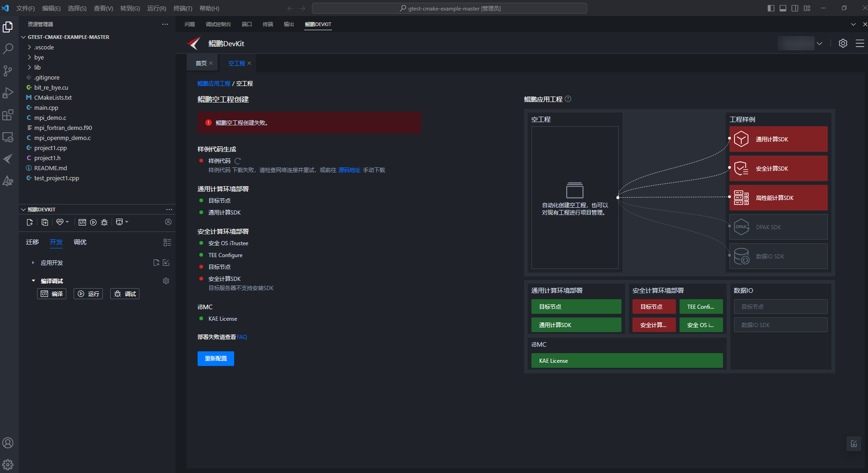This screenshot has width=868, height=473.
Task: Open the 编译调试 settings gear
Action: coord(166,281)
